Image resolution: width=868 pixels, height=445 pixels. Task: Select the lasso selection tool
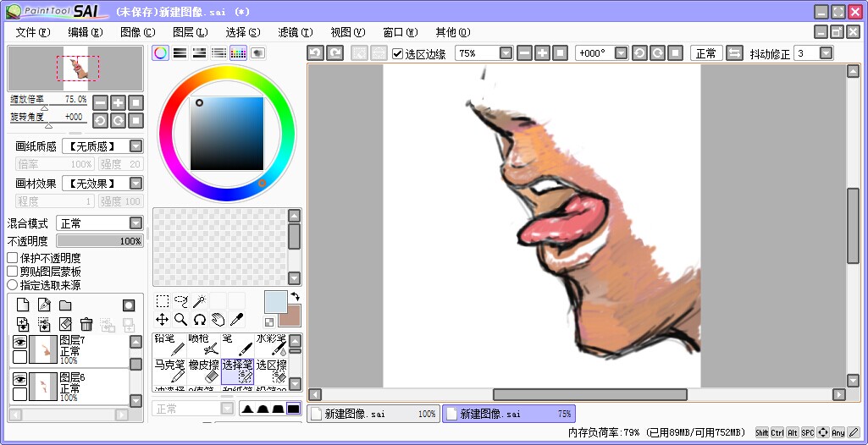[x=180, y=301]
